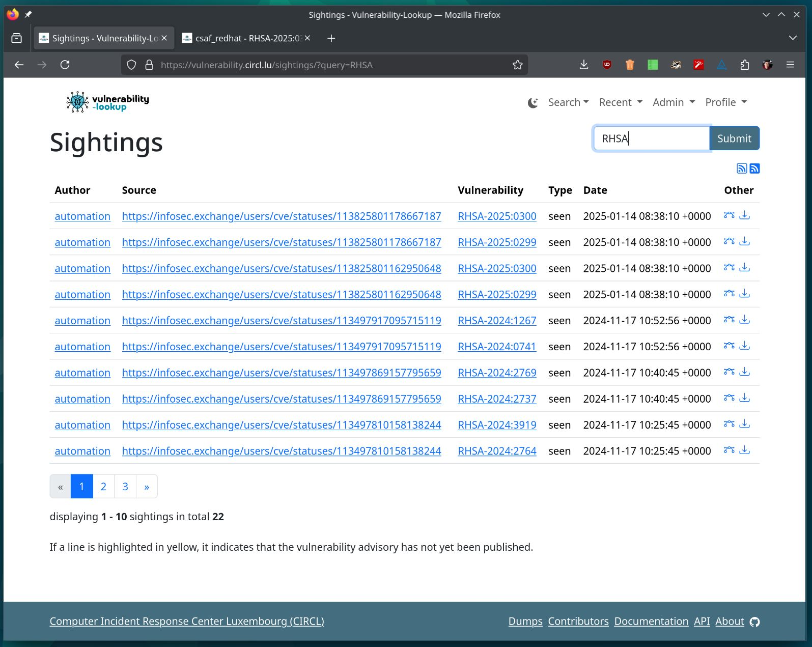Click the browser back arrow
This screenshot has width=812, height=647.
coord(19,65)
